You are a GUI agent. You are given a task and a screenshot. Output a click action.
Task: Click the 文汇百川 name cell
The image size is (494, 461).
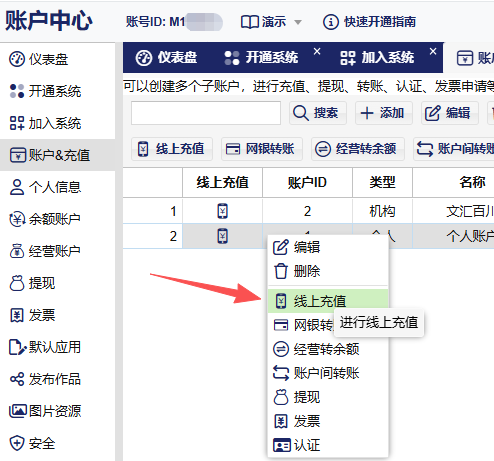point(453,211)
